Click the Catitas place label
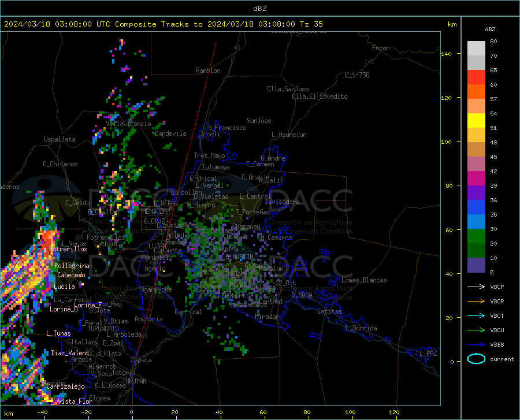The image size is (520, 420). coord(330,311)
